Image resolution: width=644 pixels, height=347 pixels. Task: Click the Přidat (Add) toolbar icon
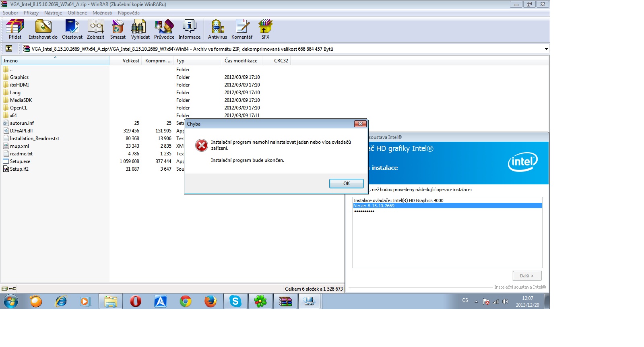pyautogui.click(x=15, y=29)
